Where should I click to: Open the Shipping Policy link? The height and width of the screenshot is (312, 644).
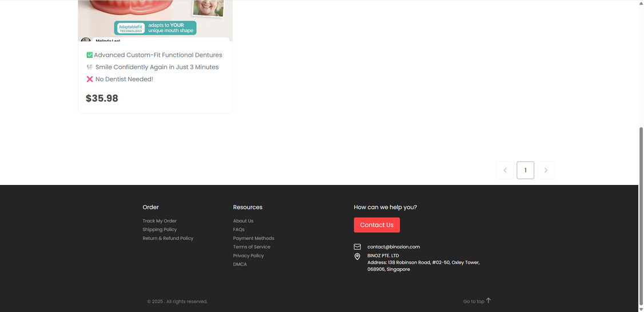pos(160,230)
